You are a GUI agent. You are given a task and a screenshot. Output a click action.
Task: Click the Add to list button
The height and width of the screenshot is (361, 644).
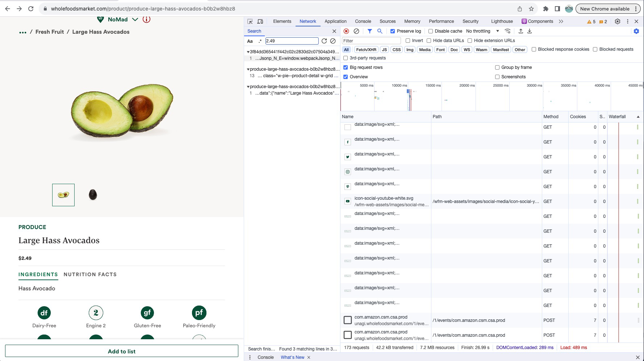coord(122,351)
